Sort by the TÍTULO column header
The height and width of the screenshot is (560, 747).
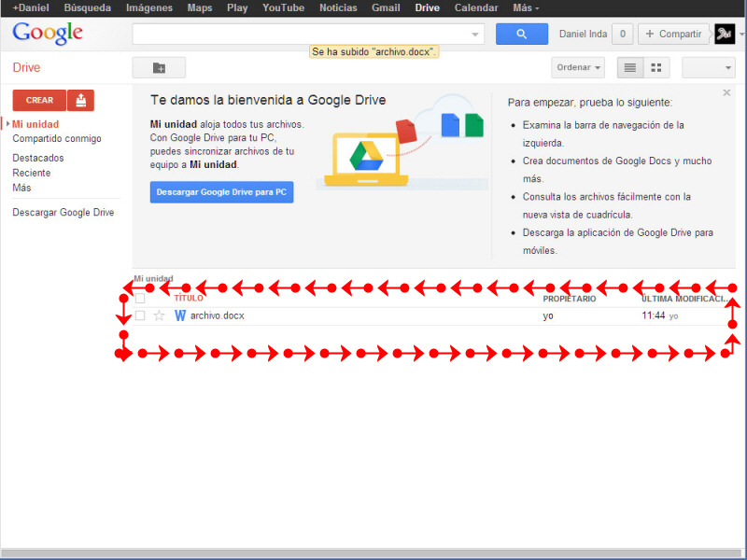(x=189, y=298)
